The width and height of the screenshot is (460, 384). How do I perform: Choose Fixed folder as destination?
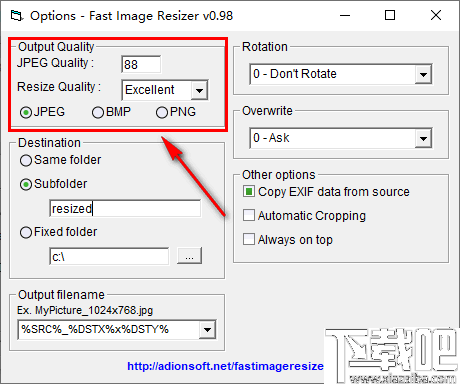point(26,233)
